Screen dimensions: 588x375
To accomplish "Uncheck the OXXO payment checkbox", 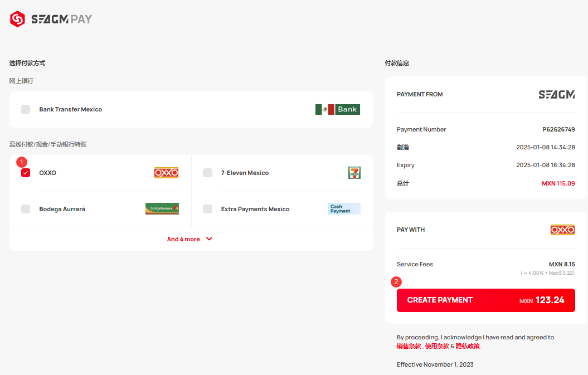I will point(26,173).
